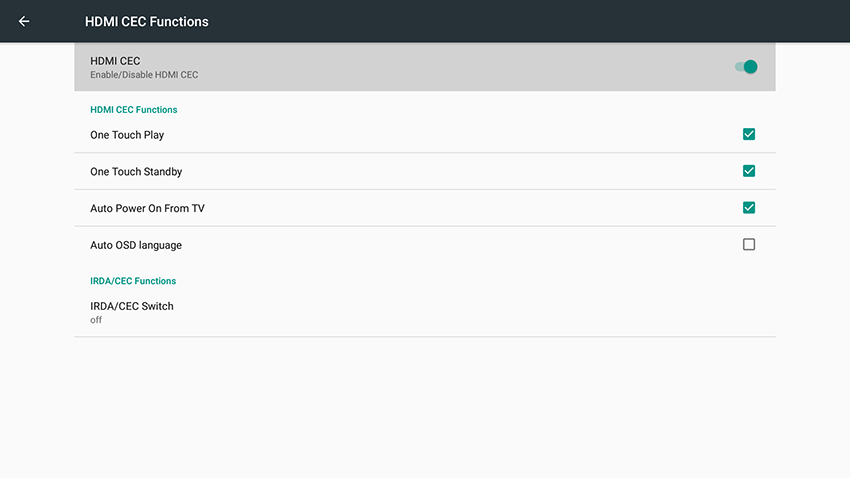Click the grey HDMI CEC row background
This screenshot has width=850, height=478.
pos(450,67)
